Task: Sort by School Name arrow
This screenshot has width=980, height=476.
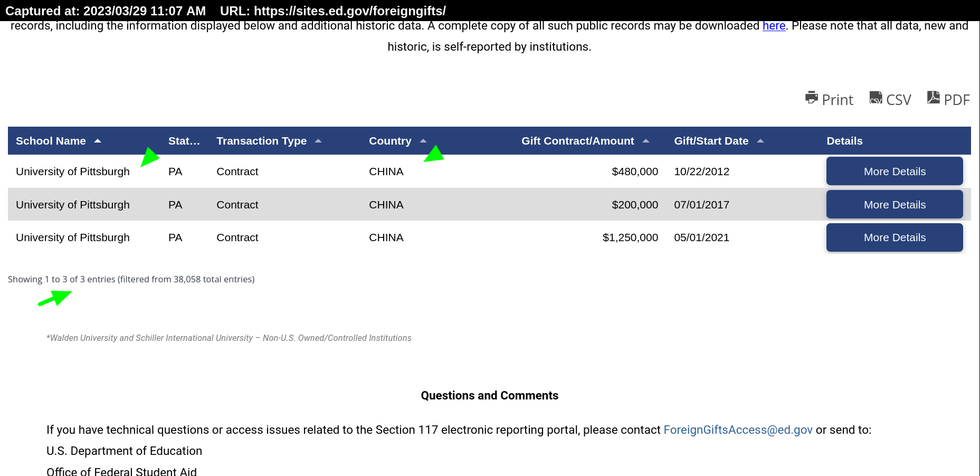Action: [98, 141]
